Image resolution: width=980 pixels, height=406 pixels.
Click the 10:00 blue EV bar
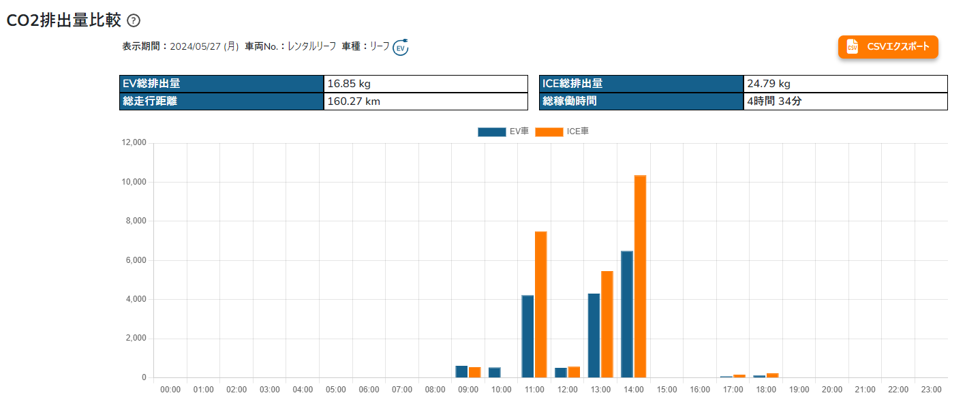tap(495, 373)
